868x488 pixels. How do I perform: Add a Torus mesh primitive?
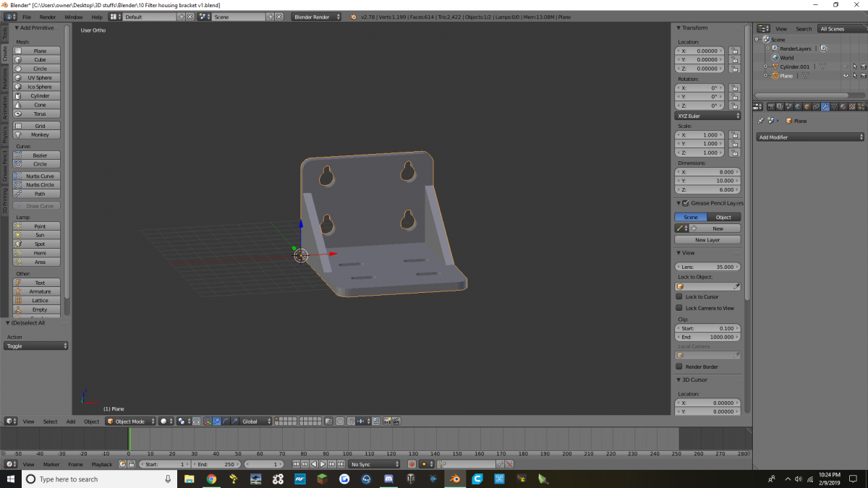(37, 114)
